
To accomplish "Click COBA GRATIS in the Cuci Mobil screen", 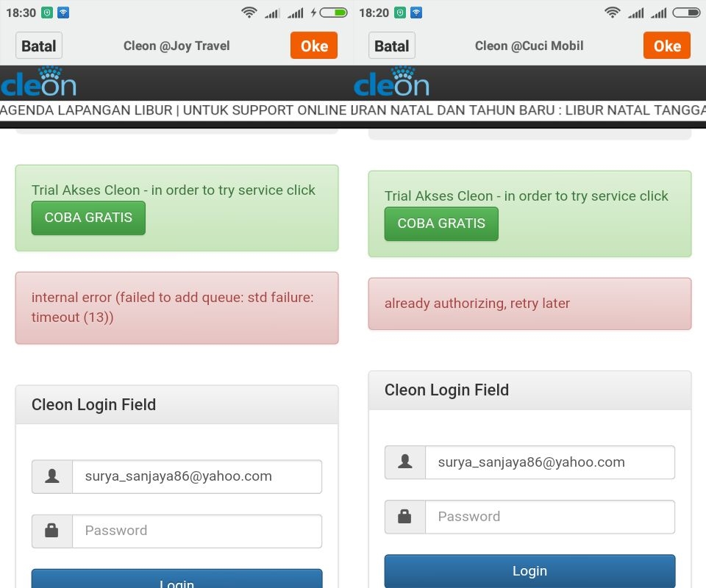I will [441, 223].
